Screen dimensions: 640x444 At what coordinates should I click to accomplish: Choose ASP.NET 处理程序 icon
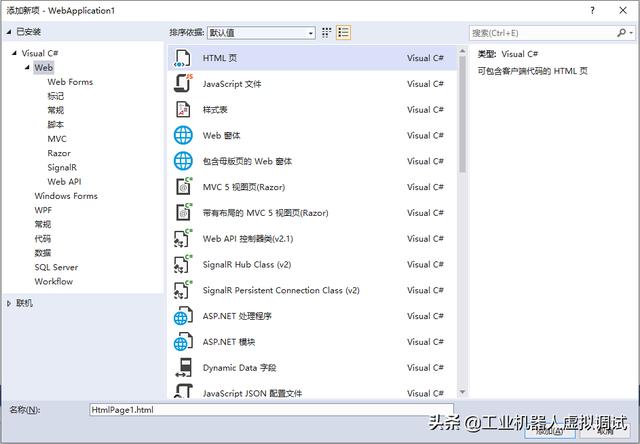183,316
